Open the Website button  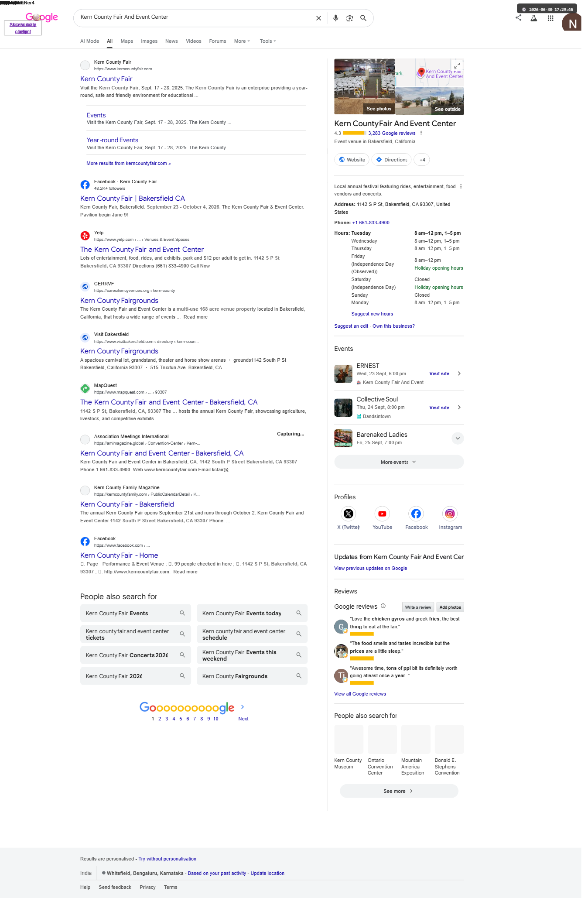[352, 160]
